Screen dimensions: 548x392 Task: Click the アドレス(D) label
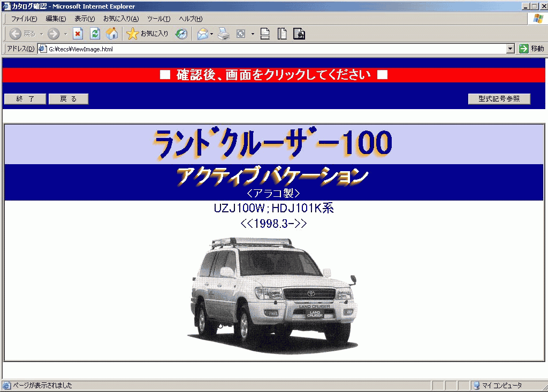click(x=21, y=49)
